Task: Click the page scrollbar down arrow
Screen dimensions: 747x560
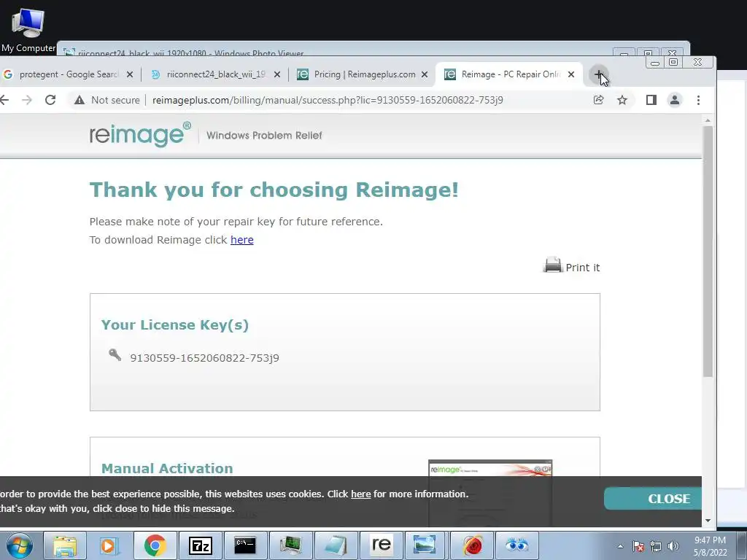Action: pos(708,521)
